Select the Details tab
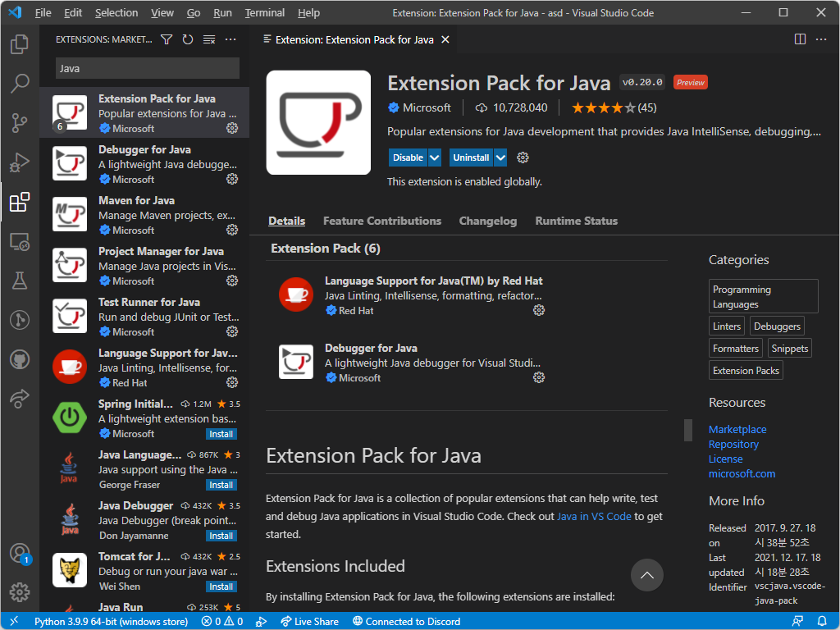840x630 pixels. (x=286, y=221)
